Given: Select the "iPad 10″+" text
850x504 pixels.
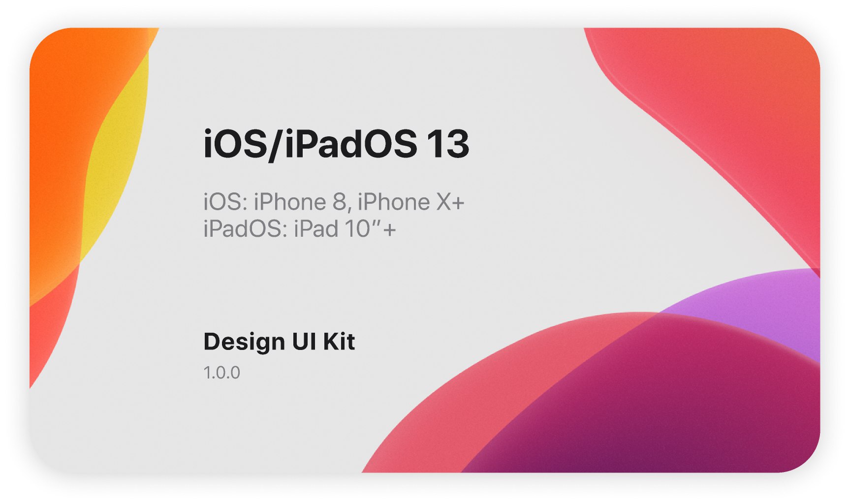Looking at the screenshot, I should (x=345, y=229).
